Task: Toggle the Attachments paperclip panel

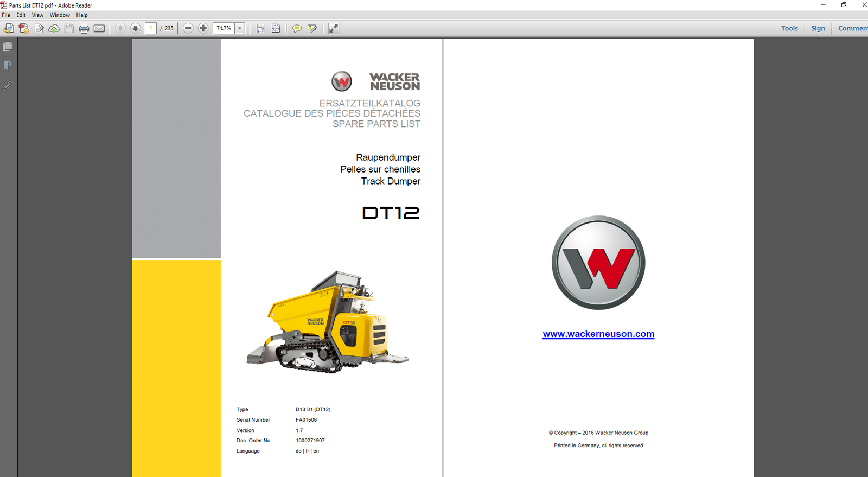Action: click(8, 86)
